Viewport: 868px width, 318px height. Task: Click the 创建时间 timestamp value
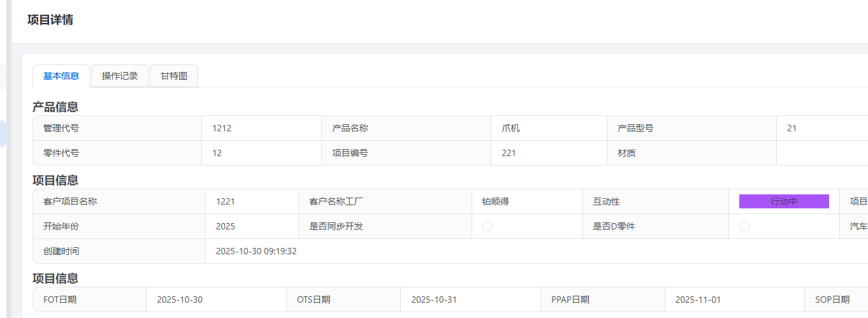click(256, 251)
